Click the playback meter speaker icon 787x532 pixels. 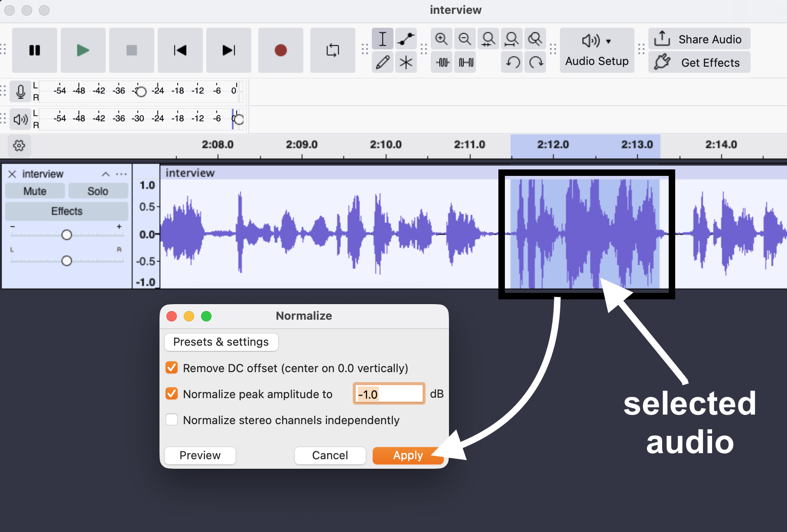[x=20, y=119]
